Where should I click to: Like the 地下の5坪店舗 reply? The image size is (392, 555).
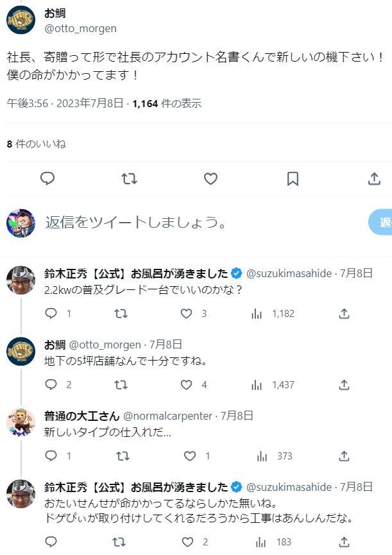(186, 385)
